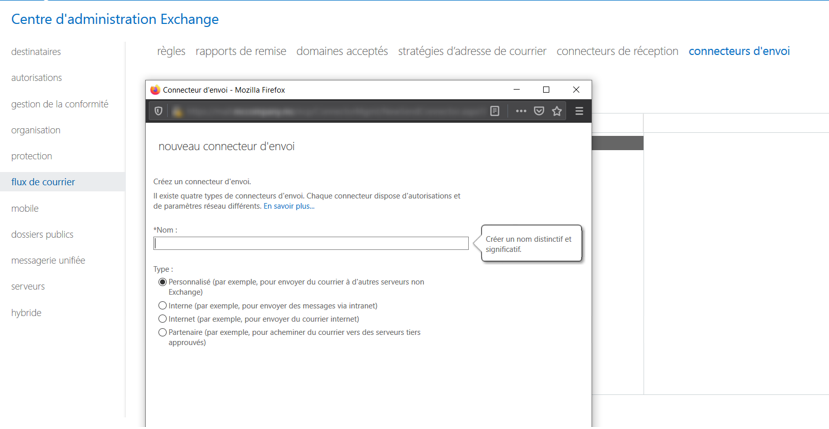Viewport: 829px width, 429px height.
Task: Click the Firefox logo in popup title bar
Action: click(x=155, y=90)
